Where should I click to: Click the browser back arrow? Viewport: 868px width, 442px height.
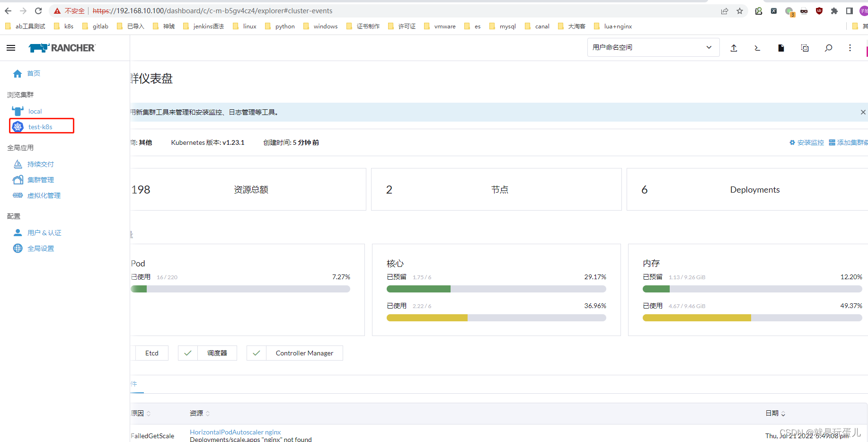point(8,10)
